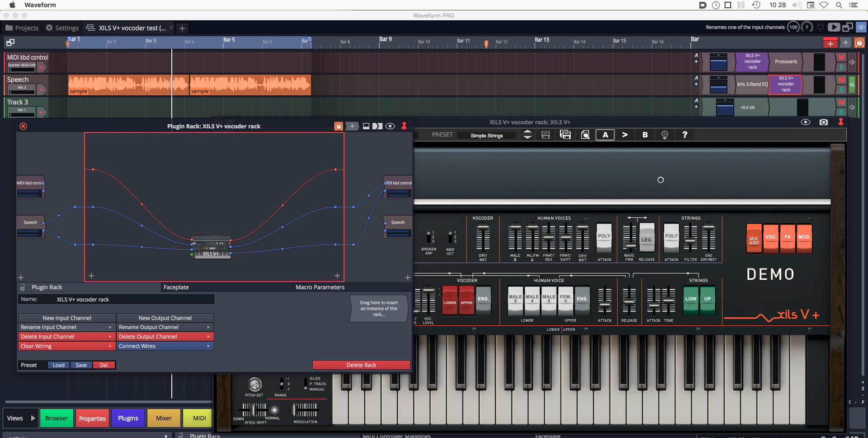Click the speaker icon on the MIDI kbd control track
Viewport: 868px width, 438px height.
[852, 62]
